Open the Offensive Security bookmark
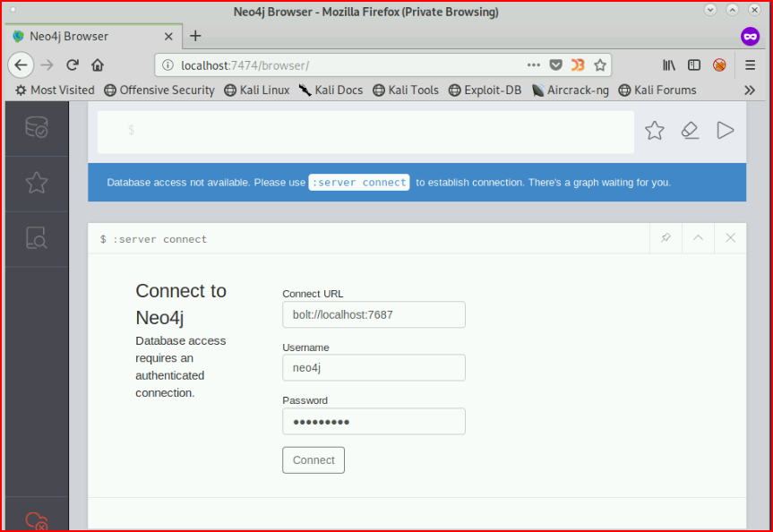 pos(159,90)
